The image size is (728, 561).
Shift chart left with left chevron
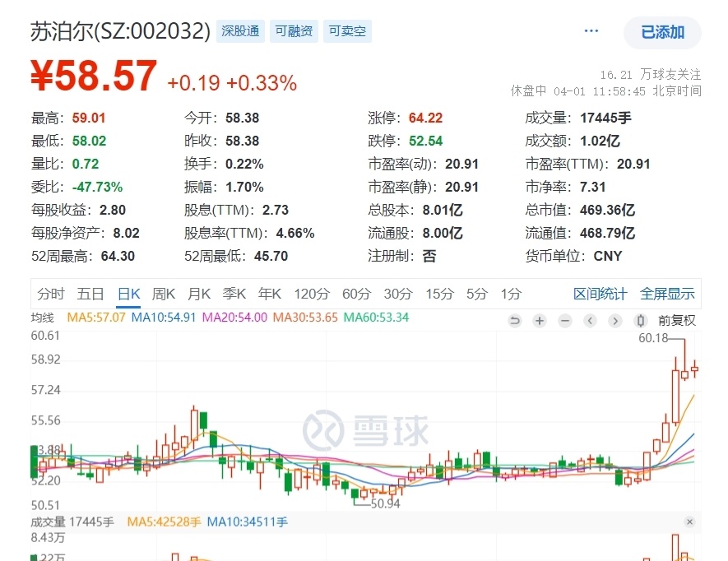[590, 321]
